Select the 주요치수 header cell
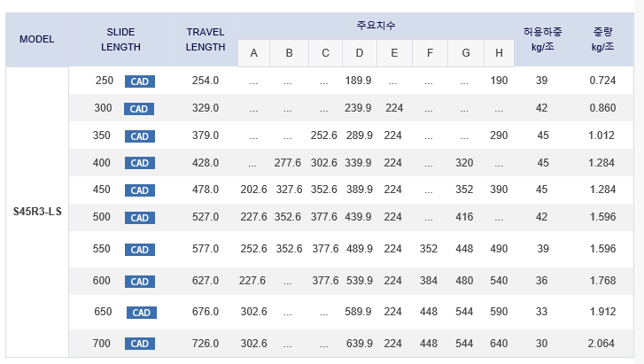644x364 pixels. pyautogui.click(x=376, y=26)
